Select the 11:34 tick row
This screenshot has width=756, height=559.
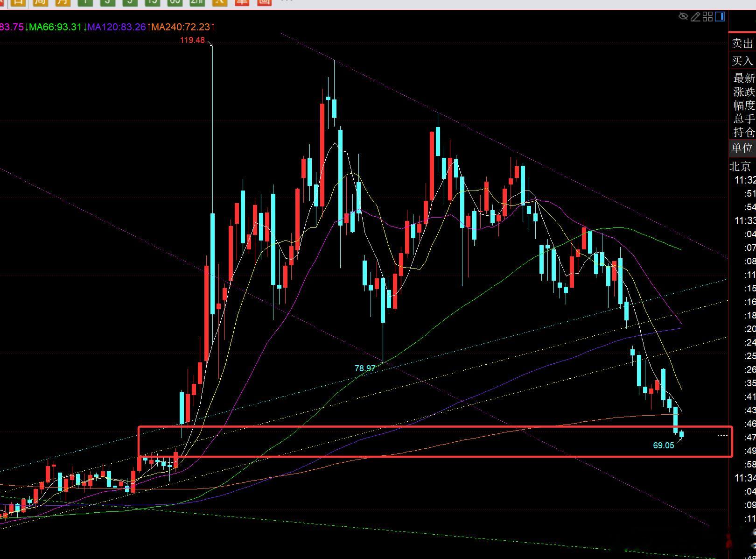[x=745, y=478]
